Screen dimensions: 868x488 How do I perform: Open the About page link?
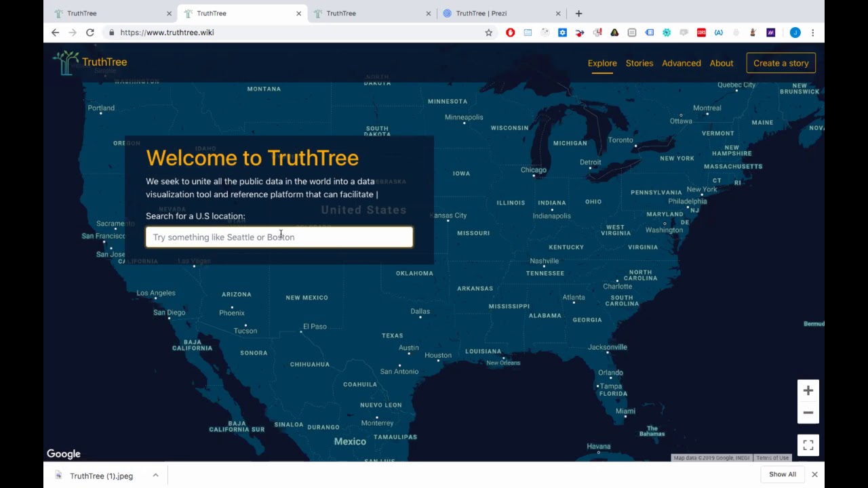point(722,63)
